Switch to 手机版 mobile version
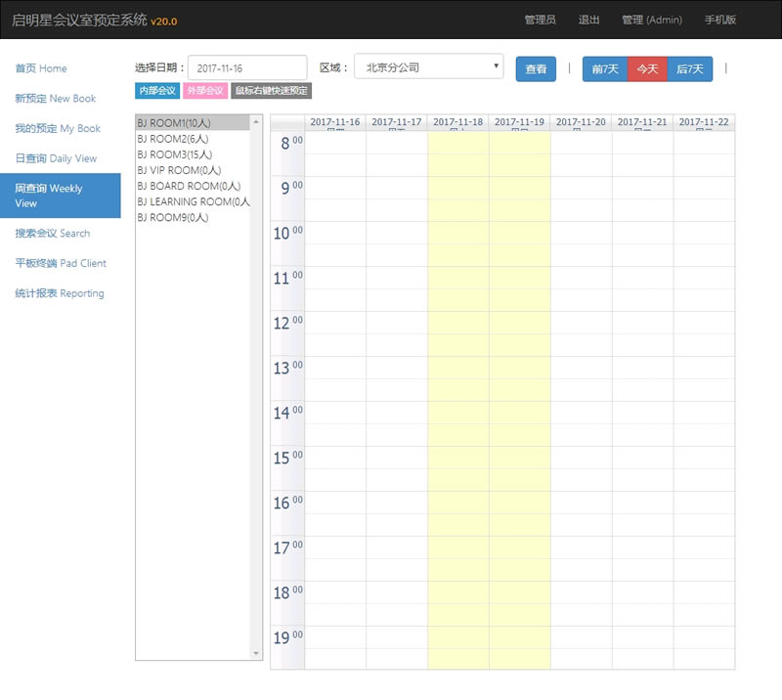 coord(719,20)
